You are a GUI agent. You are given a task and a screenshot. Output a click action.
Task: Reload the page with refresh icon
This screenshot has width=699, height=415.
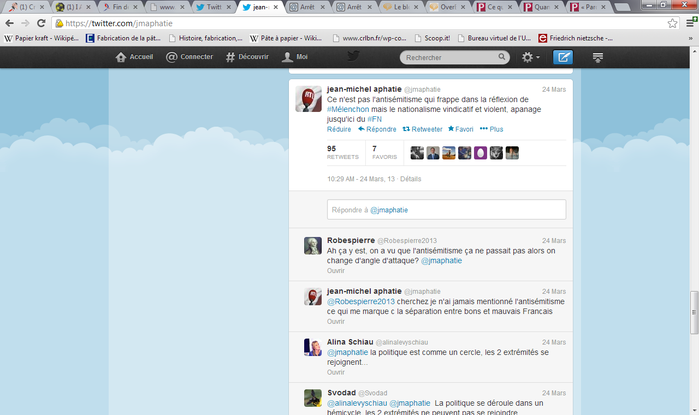point(41,23)
